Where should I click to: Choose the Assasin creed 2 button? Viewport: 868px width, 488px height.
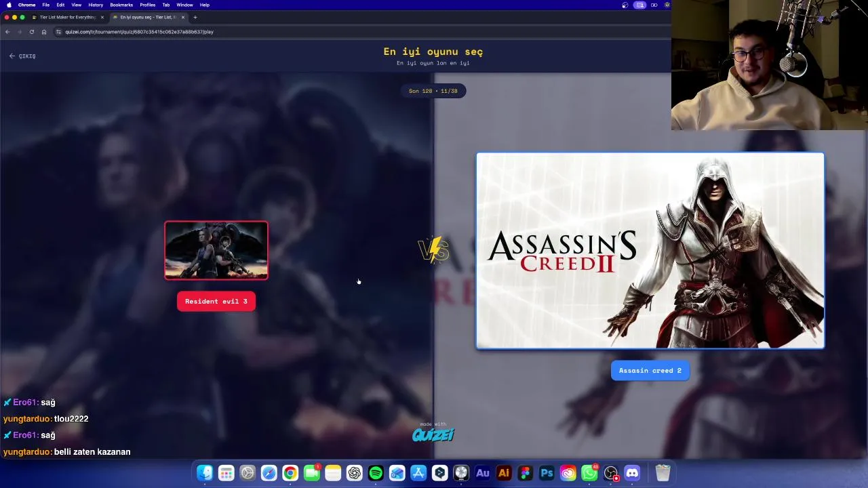tap(650, 371)
